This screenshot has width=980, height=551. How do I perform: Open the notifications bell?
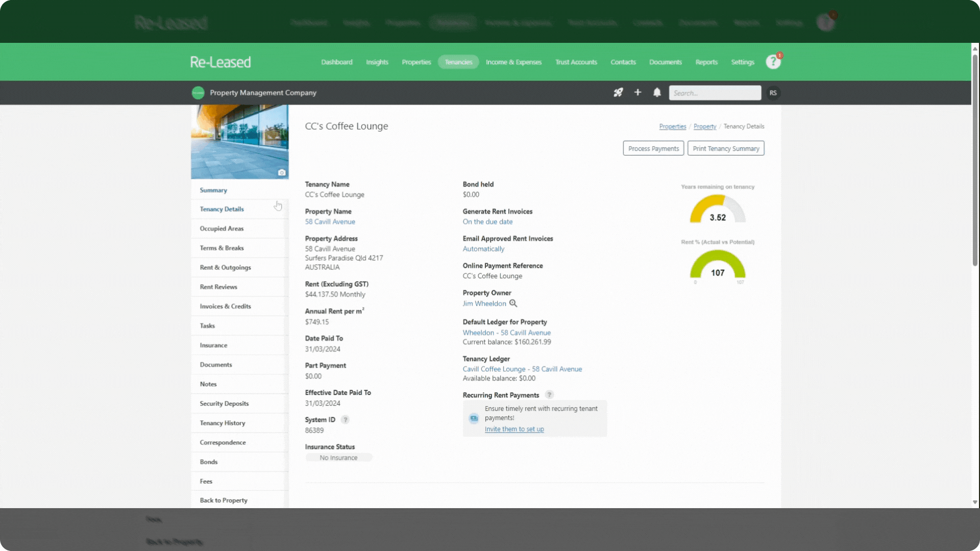657,92
